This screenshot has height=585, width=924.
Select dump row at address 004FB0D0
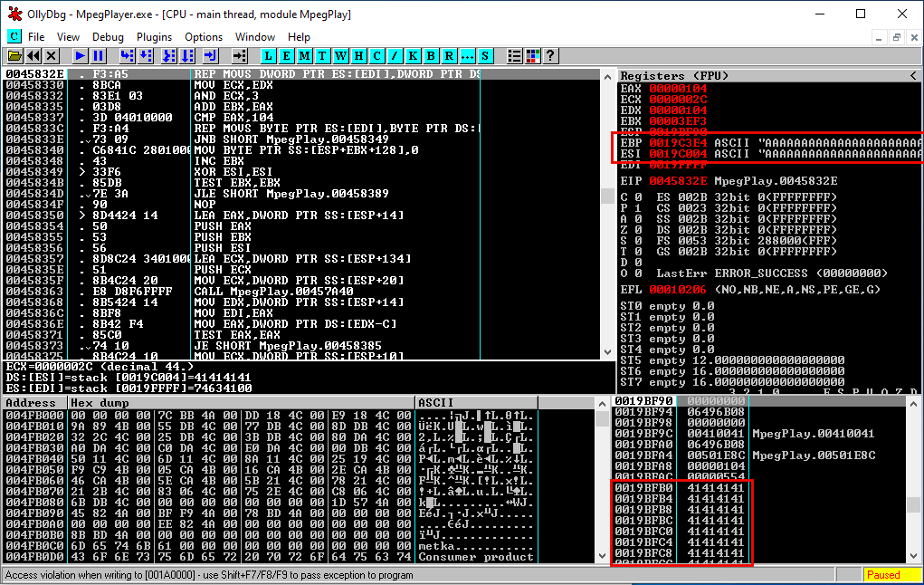tap(271, 557)
